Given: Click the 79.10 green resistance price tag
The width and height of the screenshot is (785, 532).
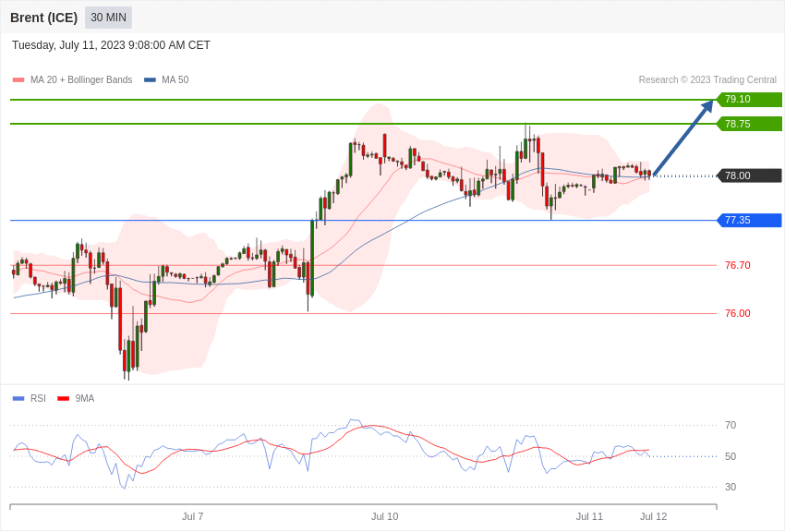Looking at the screenshot, I should 750,99.
